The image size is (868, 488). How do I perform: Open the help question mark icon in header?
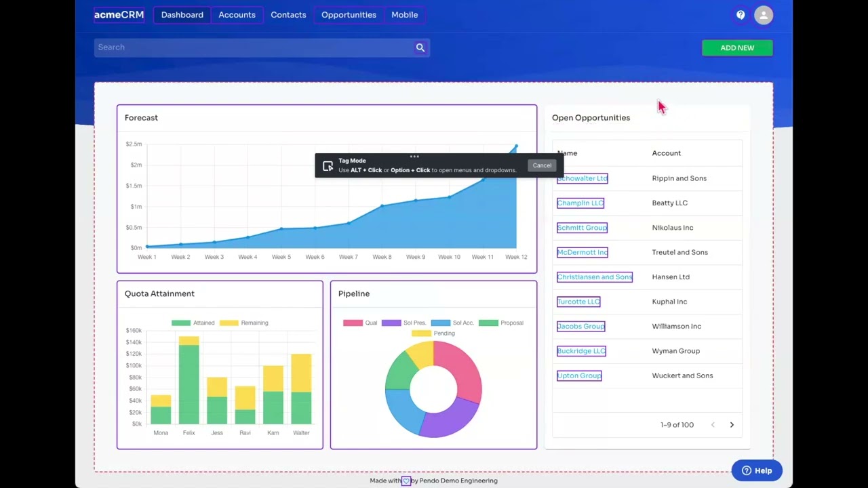741,15
